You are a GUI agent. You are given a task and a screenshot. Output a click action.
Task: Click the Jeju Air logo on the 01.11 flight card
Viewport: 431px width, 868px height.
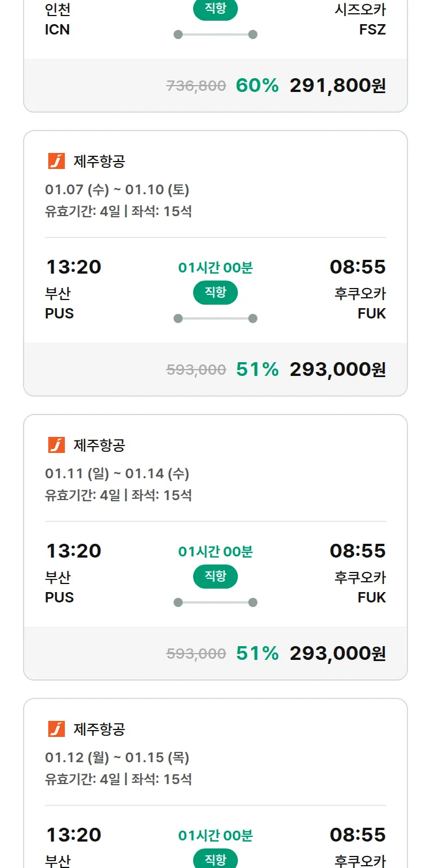pos(56,445)
